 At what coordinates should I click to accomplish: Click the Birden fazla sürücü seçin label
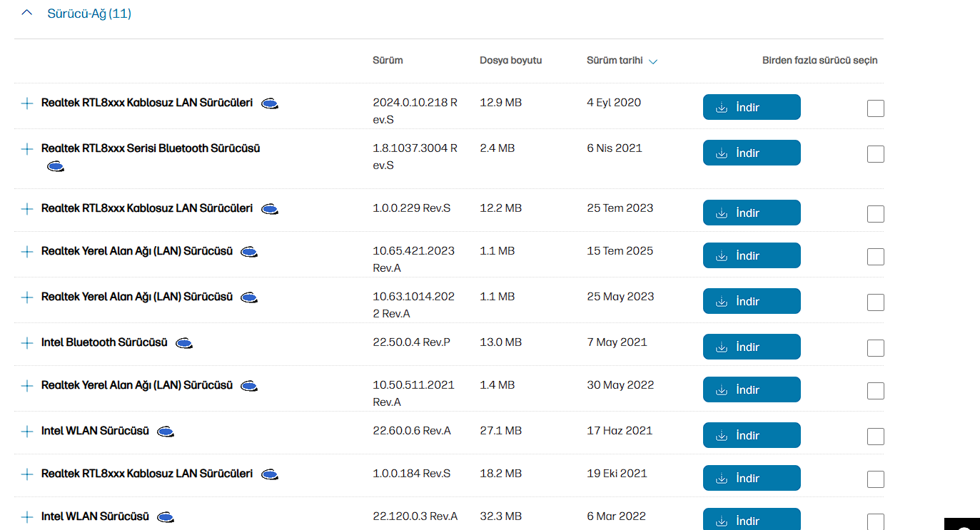pyautogui.click(x=820, y=61)
